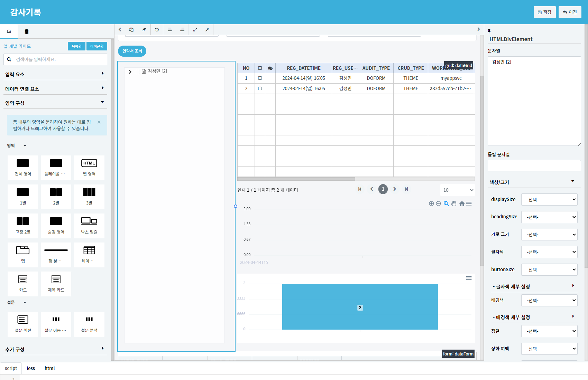This screenshot has height=380, width=588.
Task: Expand the 입력 요소 section
Action: point(55,74)
